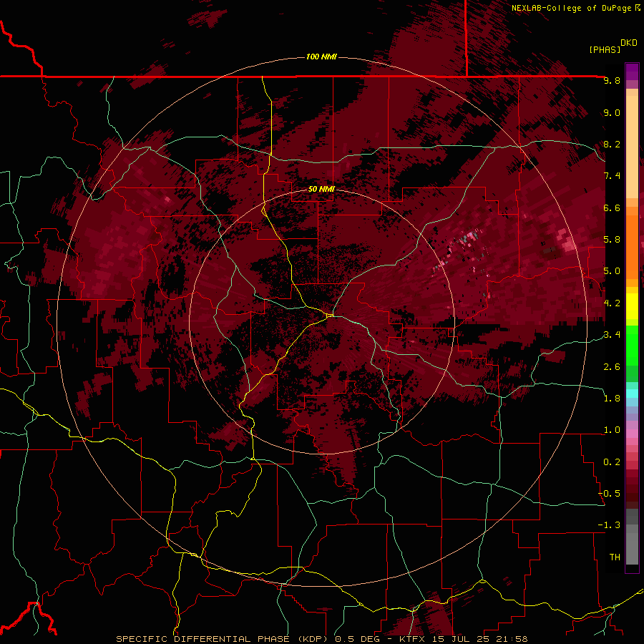The height and width of the screenshot is (644, 644).
Task: Click the -0.5 scale value
Action: point(610,494)
